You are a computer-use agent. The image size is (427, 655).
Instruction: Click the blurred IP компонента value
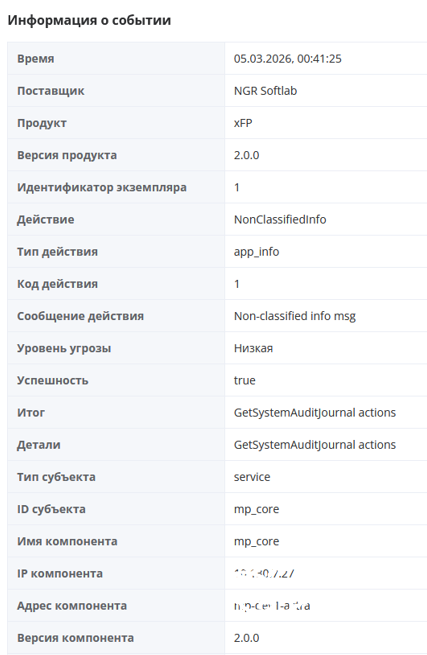click(264, 574)
